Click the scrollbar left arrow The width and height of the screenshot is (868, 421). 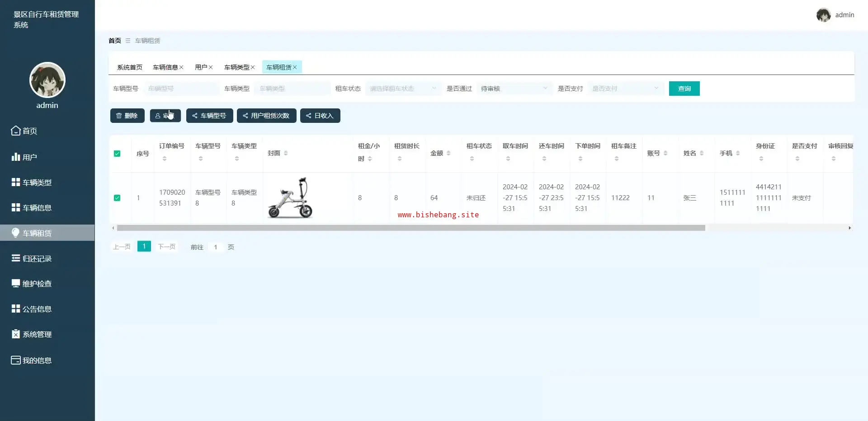(x=113, y=228)
